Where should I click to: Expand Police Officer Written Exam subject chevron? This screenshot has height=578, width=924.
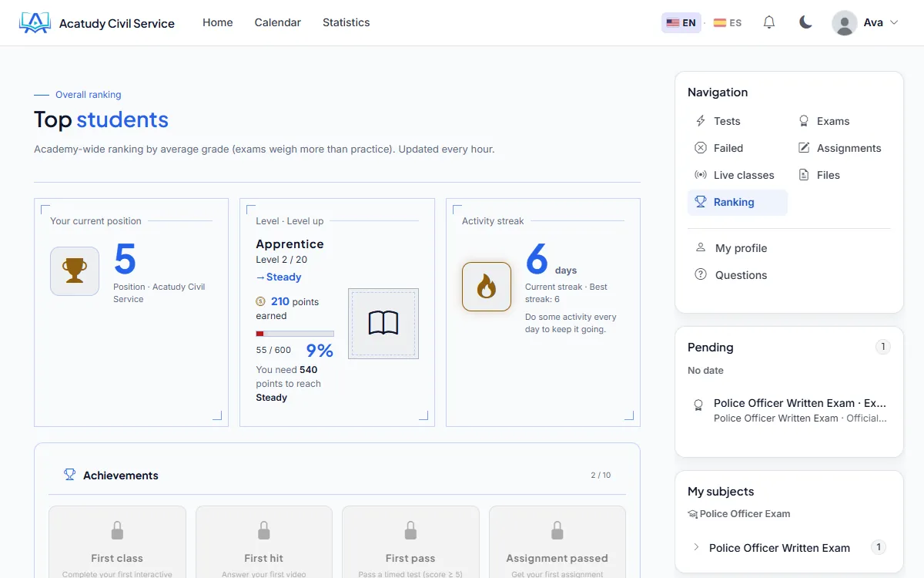point(696,547)
